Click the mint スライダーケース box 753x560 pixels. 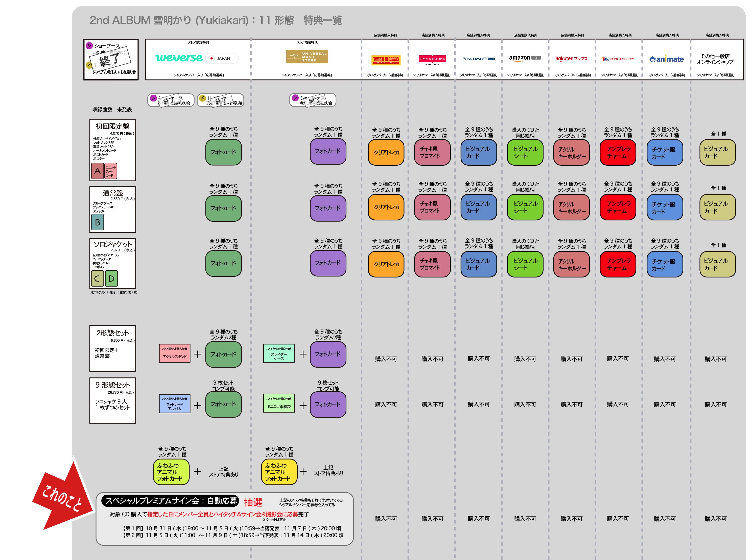point(279,353)
